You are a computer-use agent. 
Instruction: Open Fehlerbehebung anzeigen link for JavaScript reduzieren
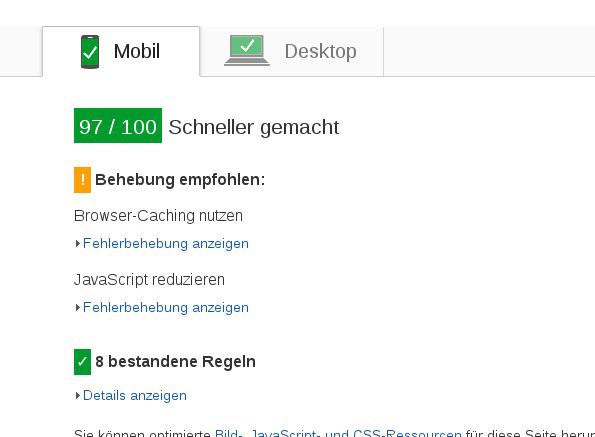pyautogui.click(x=166, y=308)
